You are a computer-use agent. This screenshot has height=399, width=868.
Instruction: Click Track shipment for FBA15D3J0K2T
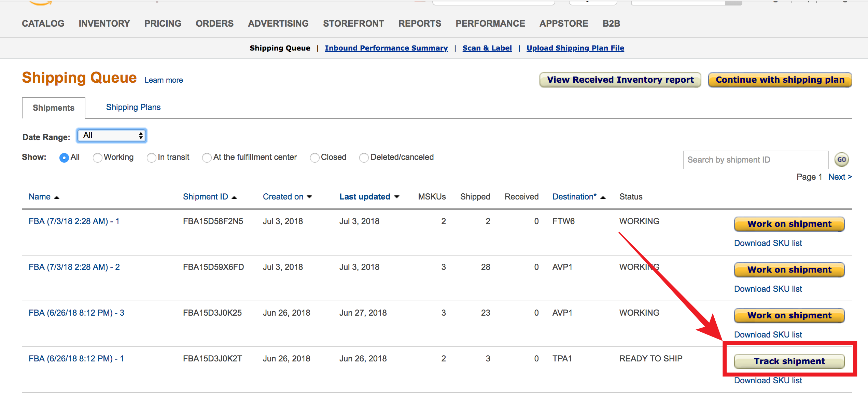pyautogui.click(x=789, y=361)
